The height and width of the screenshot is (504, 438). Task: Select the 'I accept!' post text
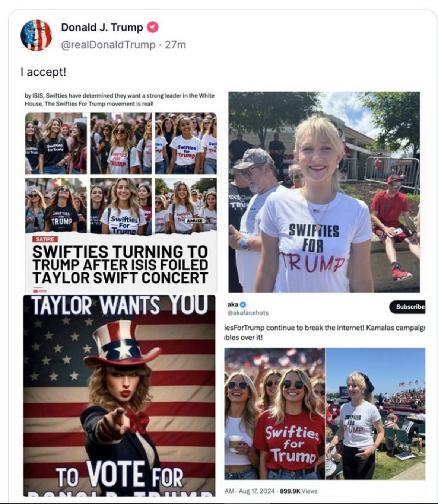coord(44,72)
